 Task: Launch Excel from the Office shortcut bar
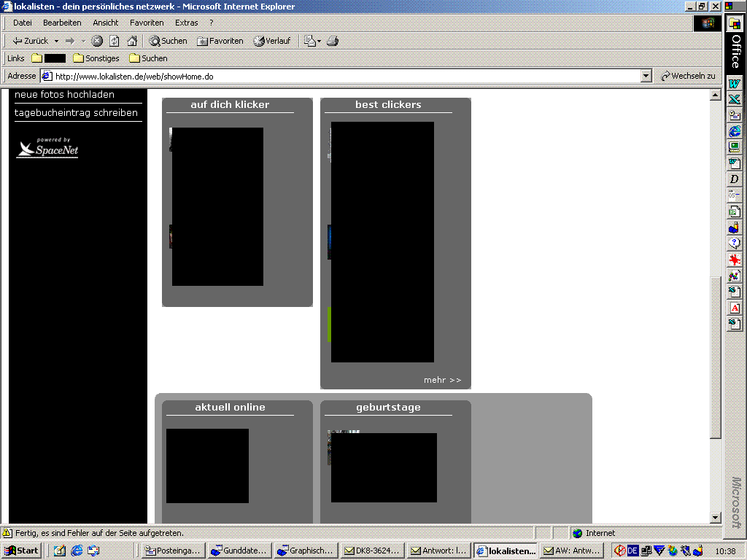click(734, 99)
